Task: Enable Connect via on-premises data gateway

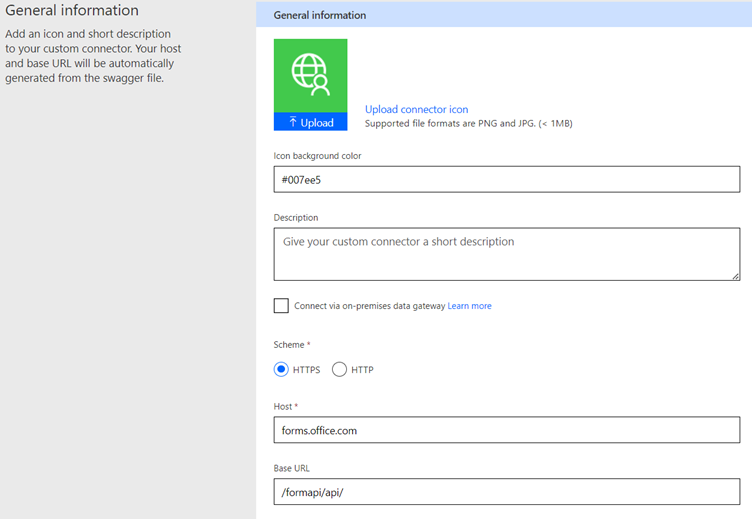Action: [281, 306]
